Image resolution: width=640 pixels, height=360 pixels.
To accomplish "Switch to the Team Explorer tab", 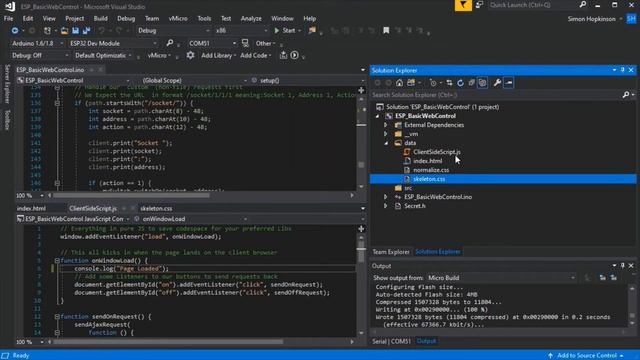I will tap(391, 252).
